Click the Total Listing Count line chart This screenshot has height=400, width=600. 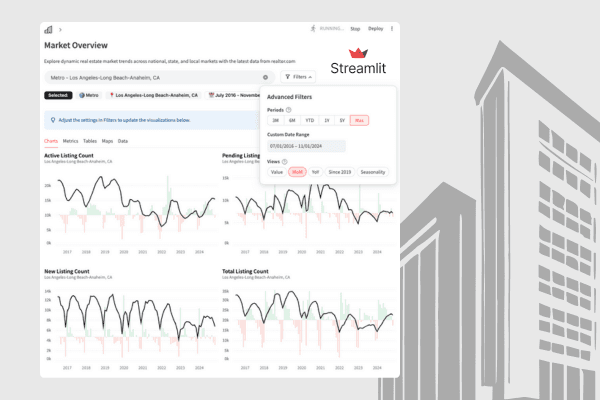click(x=308, y=327)
